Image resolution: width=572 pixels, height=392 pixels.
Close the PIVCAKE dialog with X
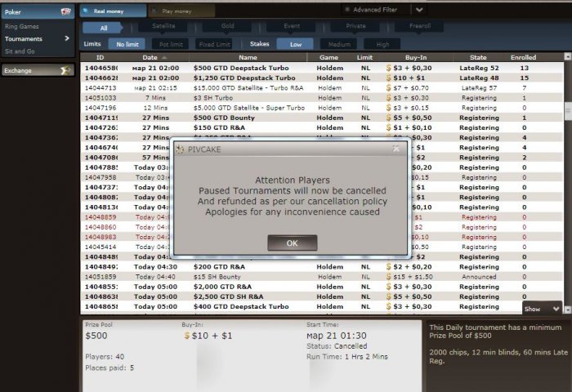click(395, 149)
